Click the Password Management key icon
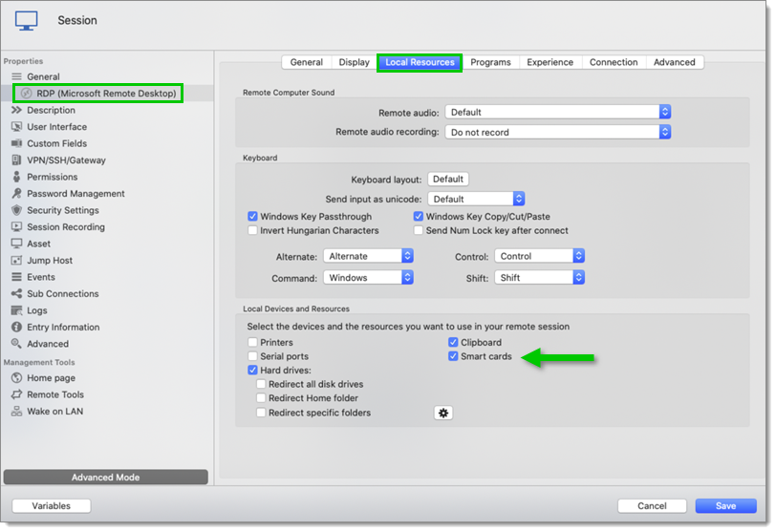Screen dimensions: 776x532 point(17,193)
